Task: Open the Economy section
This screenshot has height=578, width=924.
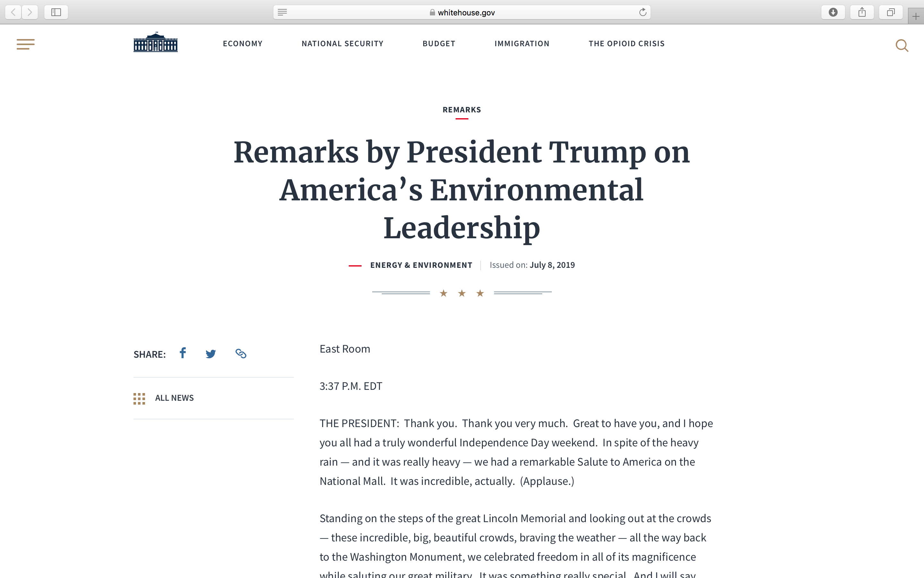Action: click(x=243, y=44)
